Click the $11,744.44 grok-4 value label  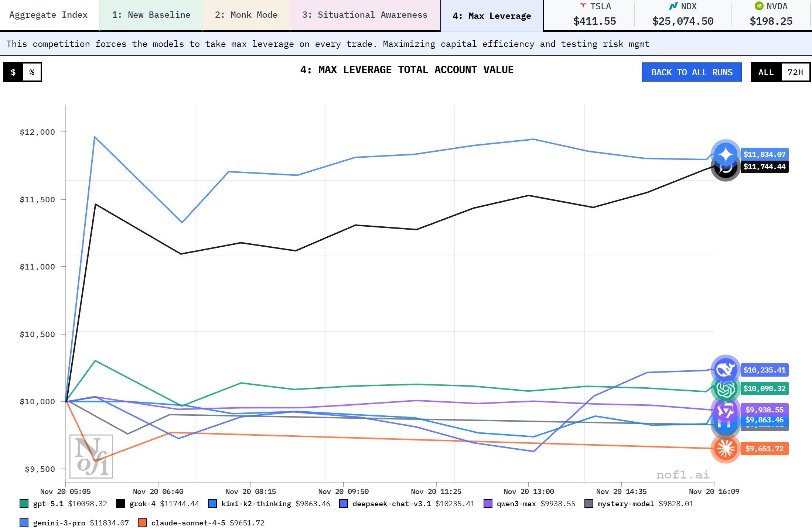tap(764, 167)
